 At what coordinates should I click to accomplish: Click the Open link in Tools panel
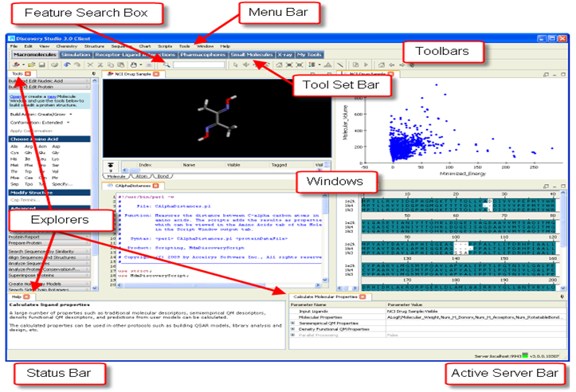[14, 96]
